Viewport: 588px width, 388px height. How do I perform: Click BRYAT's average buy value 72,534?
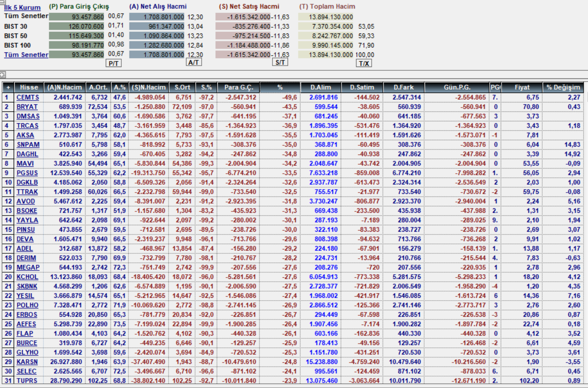98,107
